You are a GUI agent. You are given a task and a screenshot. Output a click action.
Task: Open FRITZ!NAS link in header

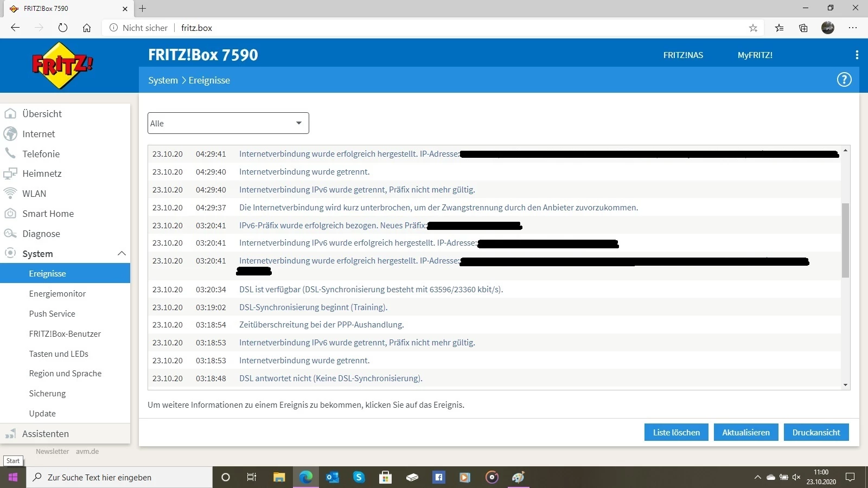coord(683,55)
